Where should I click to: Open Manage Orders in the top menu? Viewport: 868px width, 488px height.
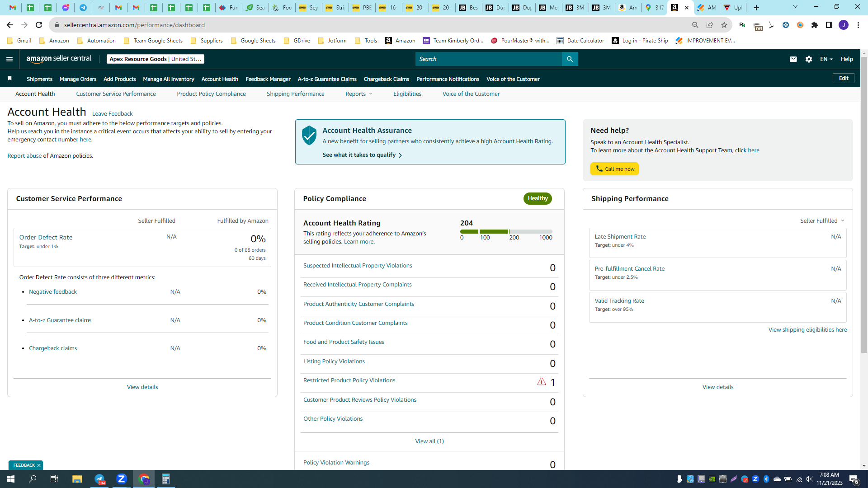tap(78, 79)
